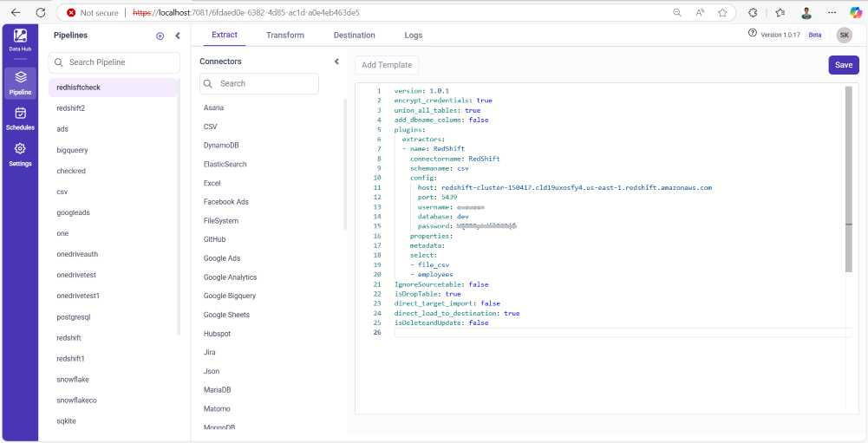Choose the Google Bigquery connector
The height and width of the screenshot is (443, 868).
tap(230, 296)
